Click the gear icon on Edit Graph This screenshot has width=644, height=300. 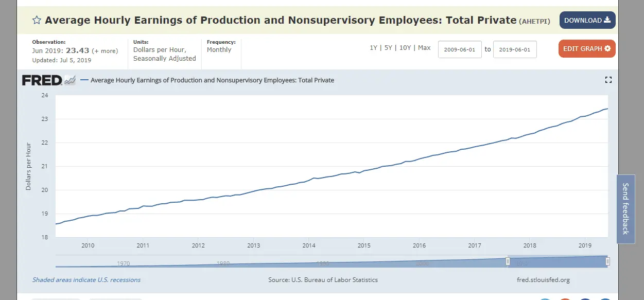607,49
